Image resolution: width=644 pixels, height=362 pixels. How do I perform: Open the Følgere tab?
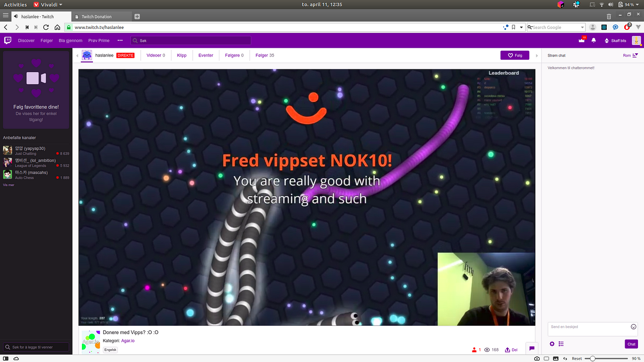(x=234, y=55)
